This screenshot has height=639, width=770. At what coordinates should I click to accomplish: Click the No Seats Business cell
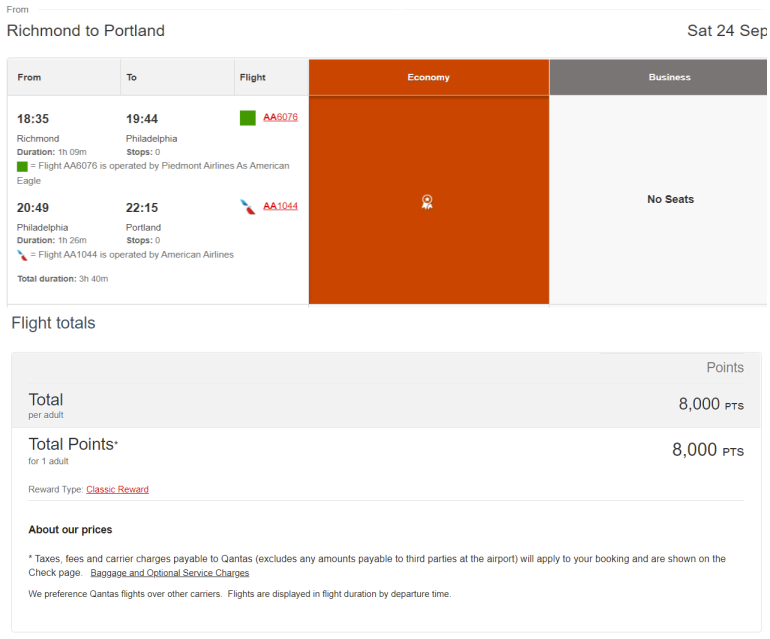[x=669, y=199]
